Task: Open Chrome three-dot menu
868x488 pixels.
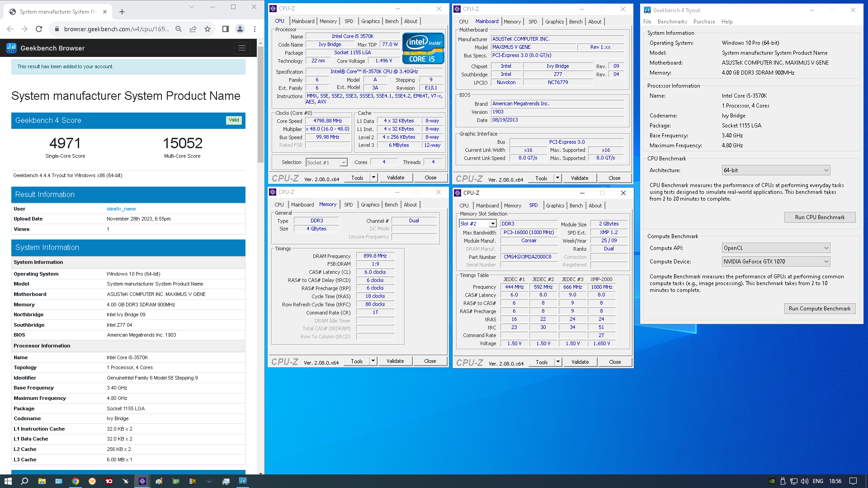Action: point(255,29)
